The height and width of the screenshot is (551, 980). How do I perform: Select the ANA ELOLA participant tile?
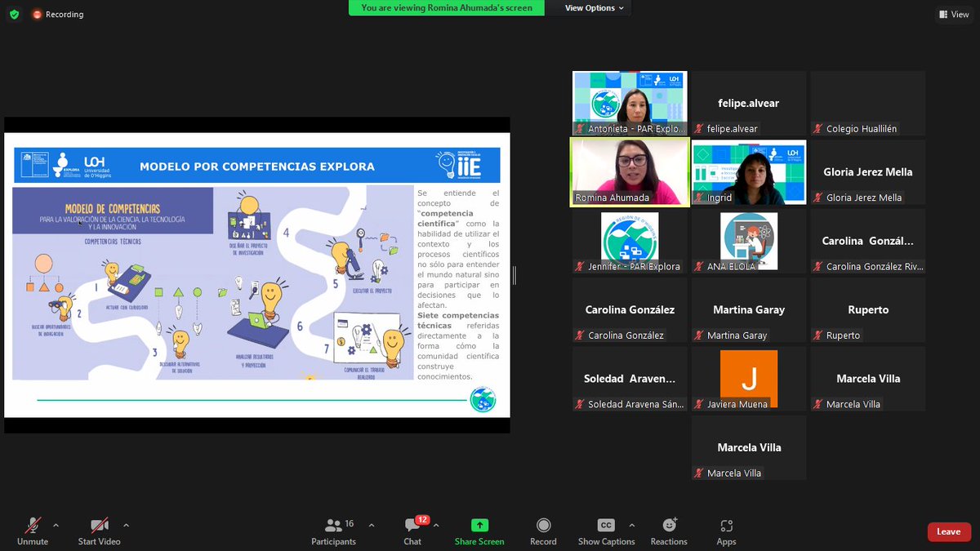click(749, 241)
